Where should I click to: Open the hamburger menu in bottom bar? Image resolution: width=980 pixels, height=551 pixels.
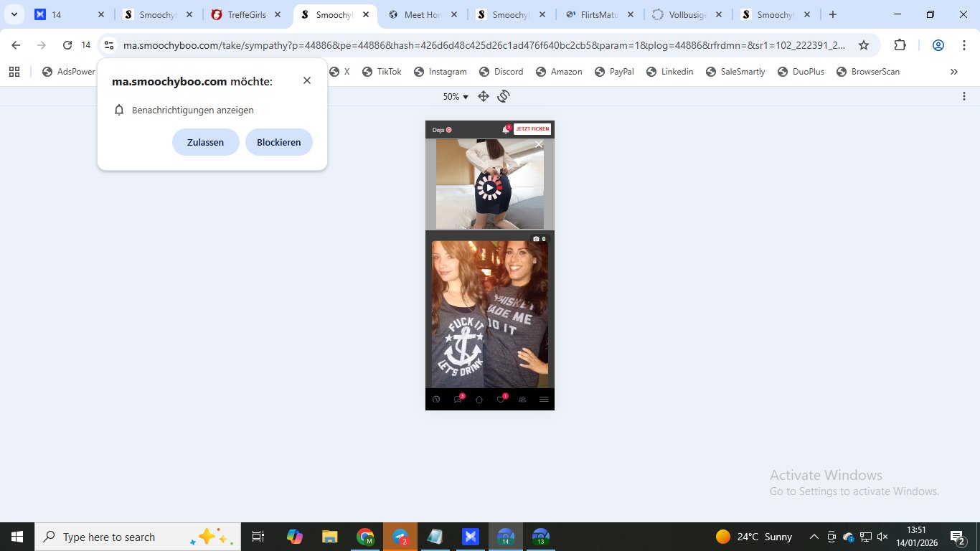coord(544,400)
